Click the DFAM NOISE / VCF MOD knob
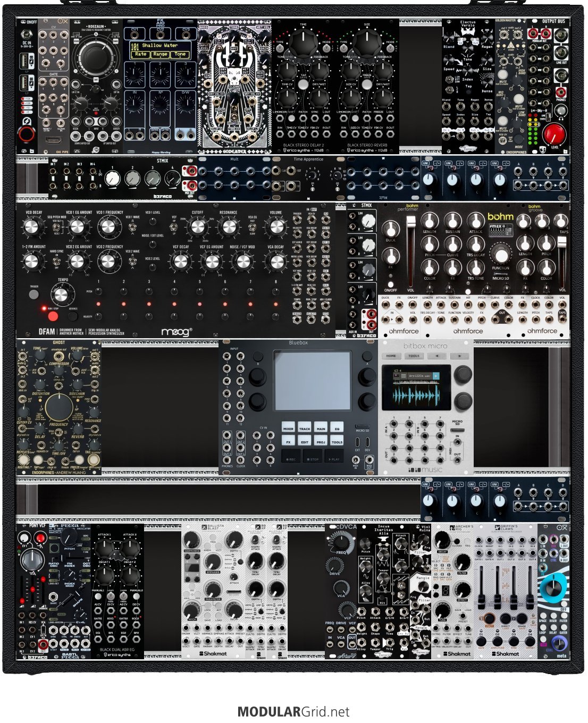 (242, 262)
